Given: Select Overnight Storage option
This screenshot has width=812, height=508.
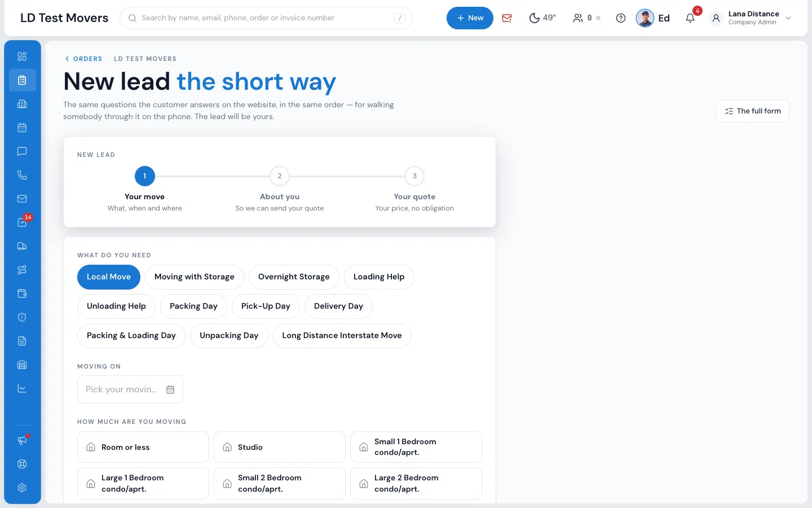Looking at the screenshot, I should coord(294,277).
